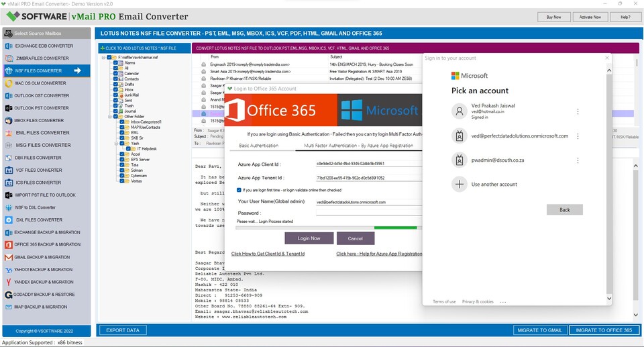Select the NSF to DXL Converter icon
Screen dimensions: 644x347
tap(9, 207)
